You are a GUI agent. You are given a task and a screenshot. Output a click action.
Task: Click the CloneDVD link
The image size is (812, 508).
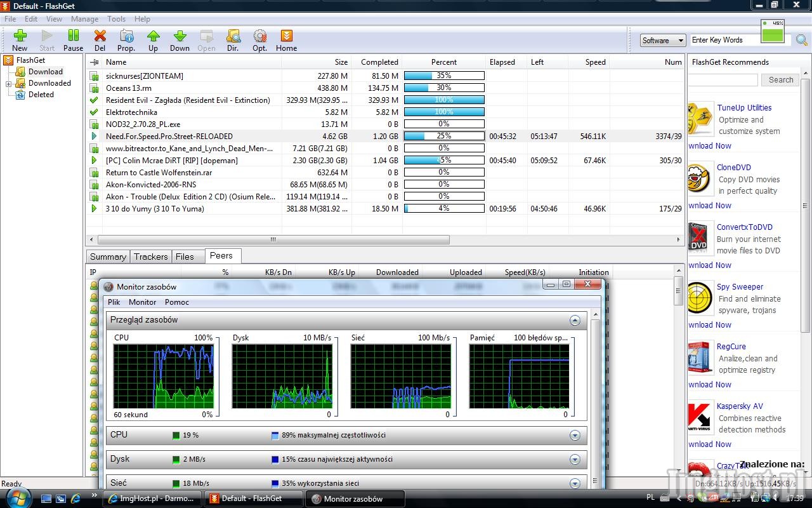click(734, 168)
